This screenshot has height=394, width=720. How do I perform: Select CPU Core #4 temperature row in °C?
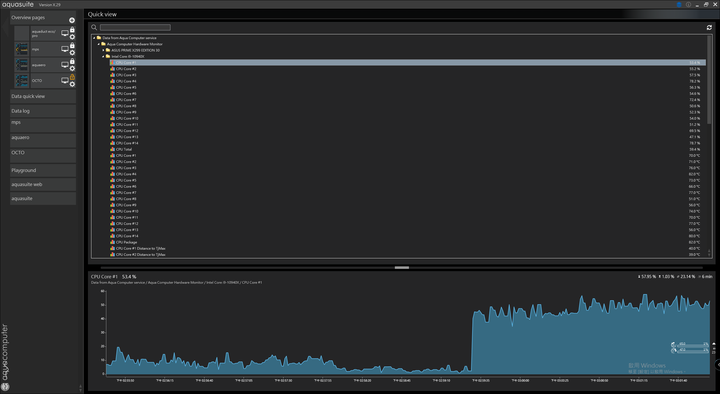pos(408,174)
